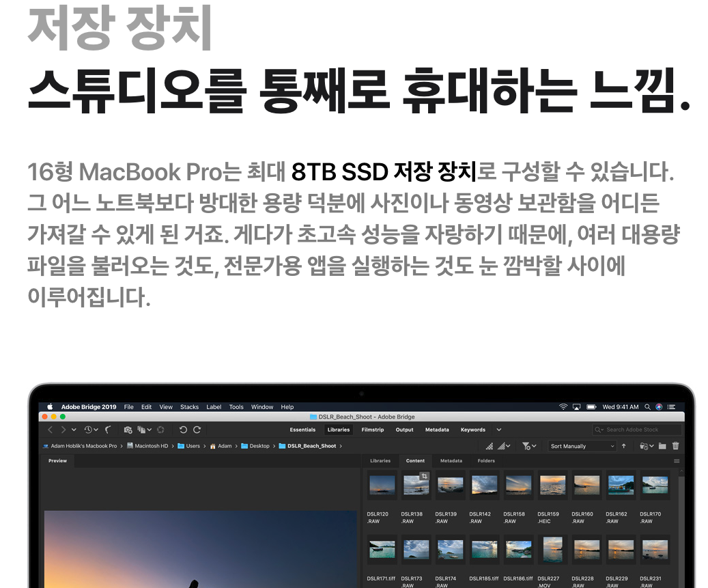The height and width of the screenshot is (588, 708).
Task: Click the ascending sort arrow icon
Action: (623, 446)
